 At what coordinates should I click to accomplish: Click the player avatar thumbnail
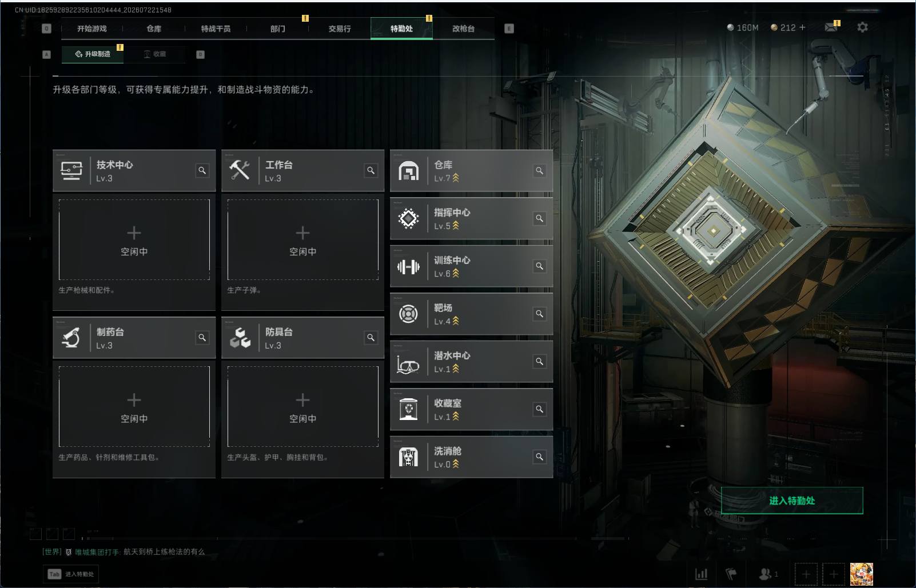coord(861,574)
